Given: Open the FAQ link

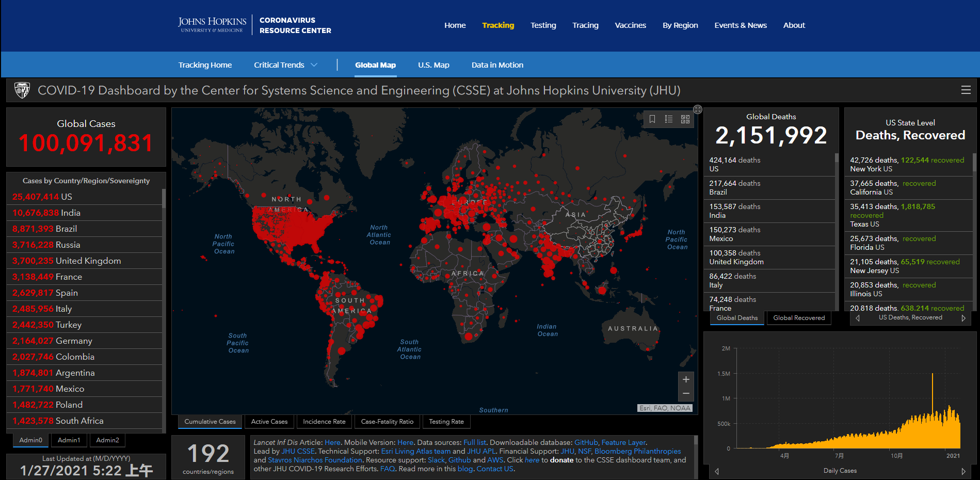Looking at the screenshot, I should pos(388,469).
